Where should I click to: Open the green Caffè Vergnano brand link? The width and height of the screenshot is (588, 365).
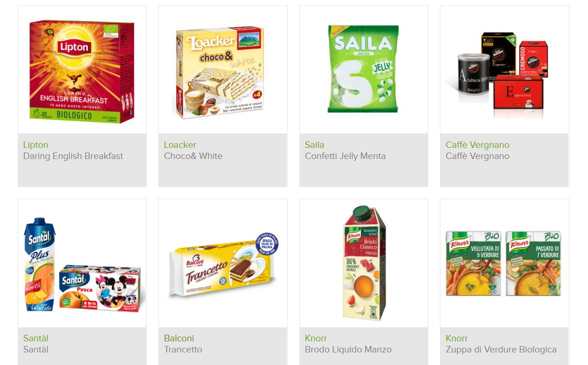[478, 145]
